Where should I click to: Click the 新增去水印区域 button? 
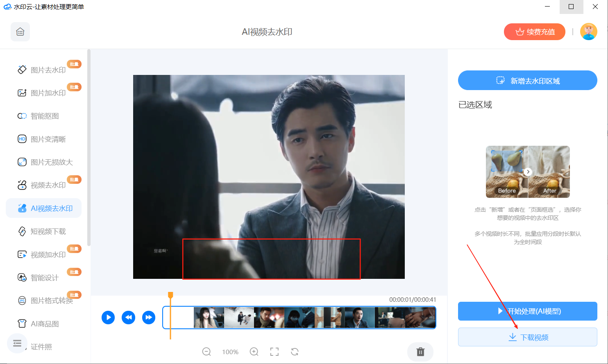pos(528,80)
